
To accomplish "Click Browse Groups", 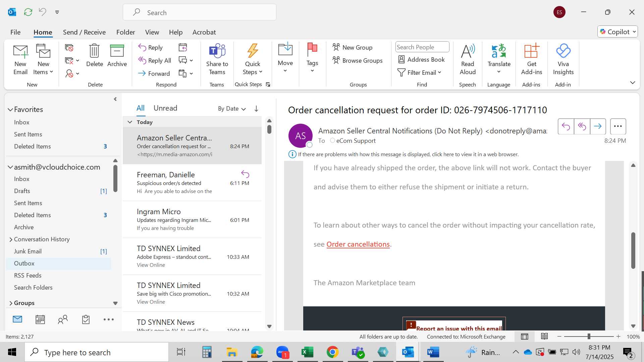I will click(x=358, y=61).
